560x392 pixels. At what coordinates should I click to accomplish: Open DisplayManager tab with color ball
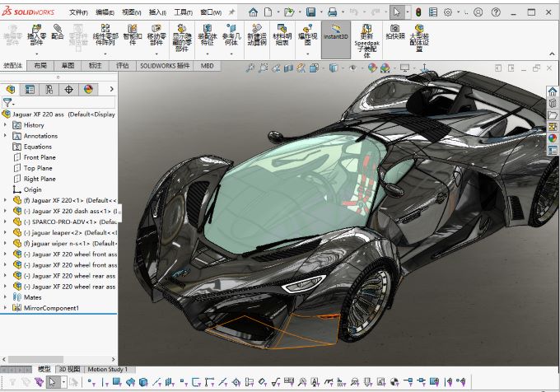click(x=88, y=89)
